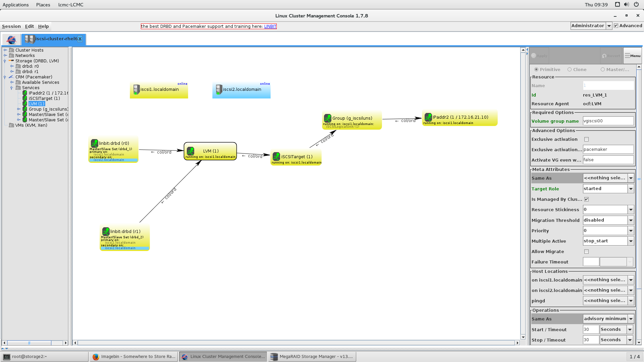Close the iscsi-cluster-rhel6 tab

coord(80,39)
